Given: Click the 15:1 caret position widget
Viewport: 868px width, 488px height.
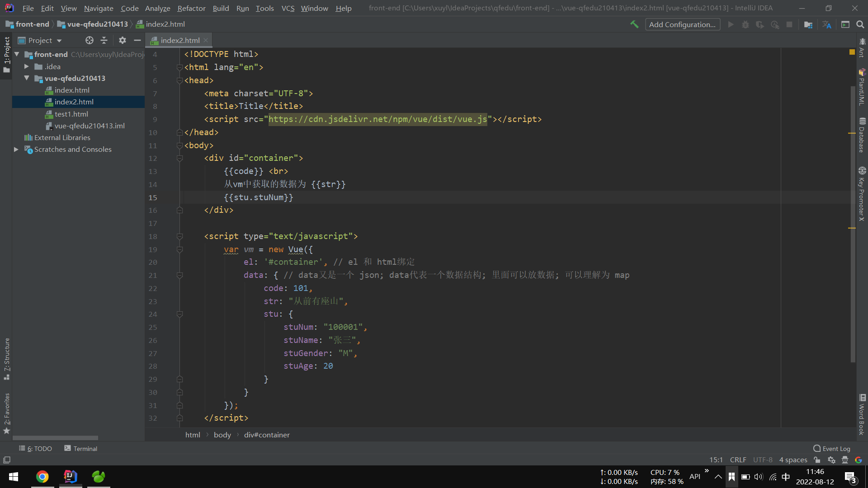Looking at the screenshot, I should [x=716, y=460].
